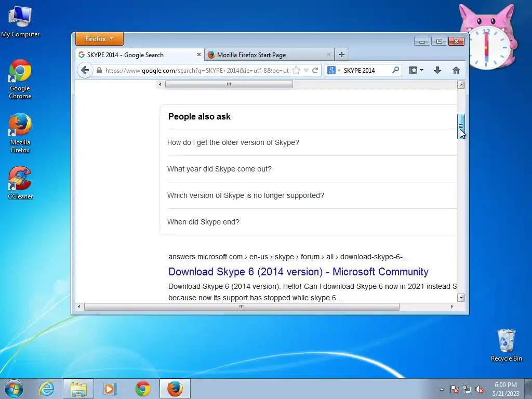The image size is (532, 399).
Task: Close the SKYPE 2014 Google Search tab
Action: click(x=199, y=54)
